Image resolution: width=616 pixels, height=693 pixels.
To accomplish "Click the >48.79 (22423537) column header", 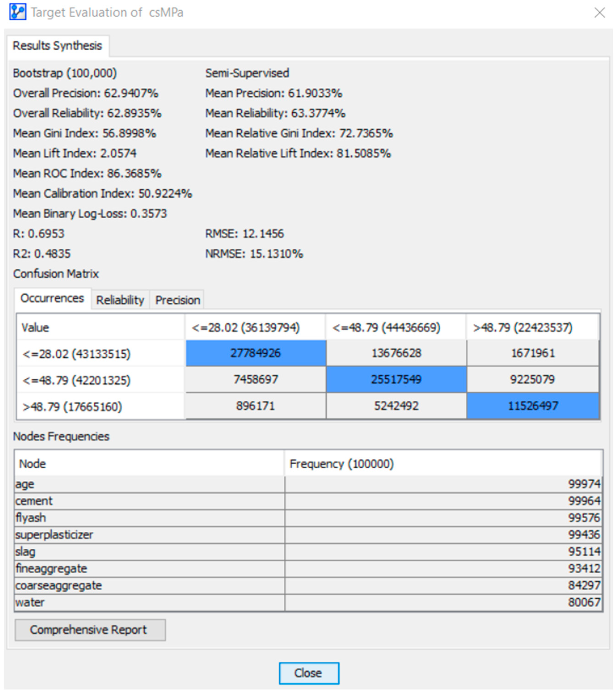I will point(522,328).
